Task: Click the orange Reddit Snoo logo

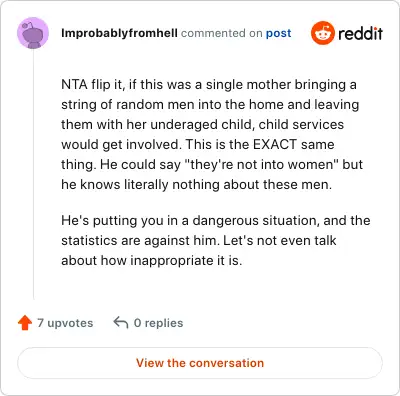Action: click(322, 33)
